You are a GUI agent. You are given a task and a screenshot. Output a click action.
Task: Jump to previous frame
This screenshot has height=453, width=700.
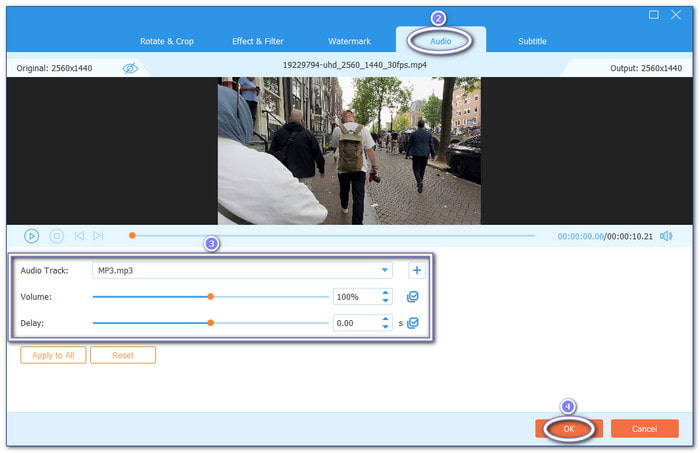tap(79, 236)
